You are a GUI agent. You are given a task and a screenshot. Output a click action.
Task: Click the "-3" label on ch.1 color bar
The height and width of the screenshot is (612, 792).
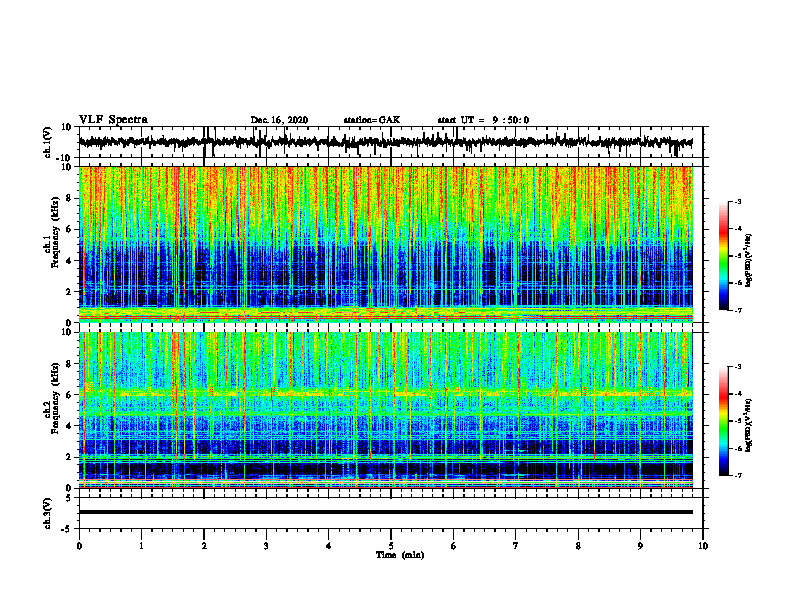pyautogui.click(x=737, y=201)
